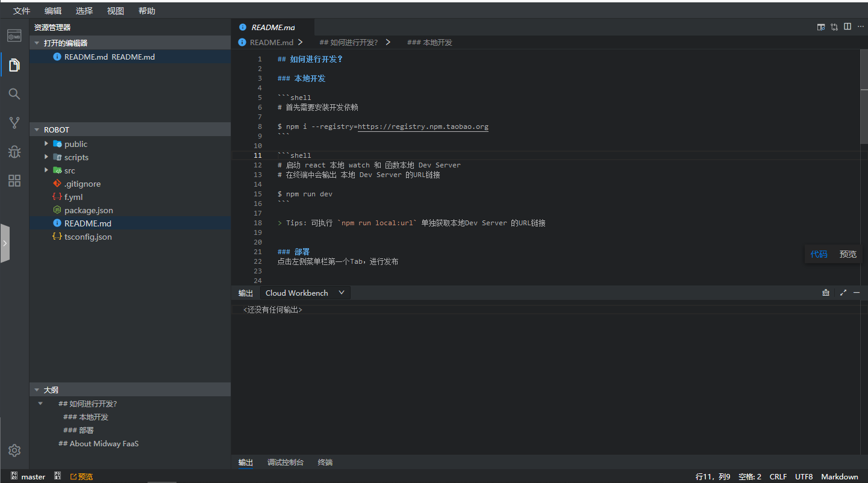Click the 本地开发 breadcrumb segment
Image resolution: width=868 pixels, height=483 pixels.
[429, 42]
